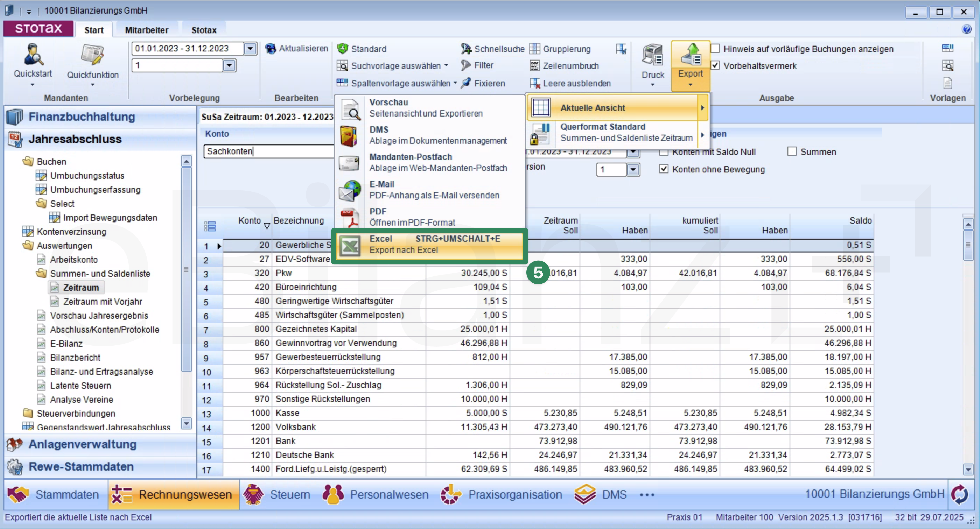This screenshot has height=529, width=980.
Task: Open the Praxisorganisation module
Action: click(x=501, y=494)
